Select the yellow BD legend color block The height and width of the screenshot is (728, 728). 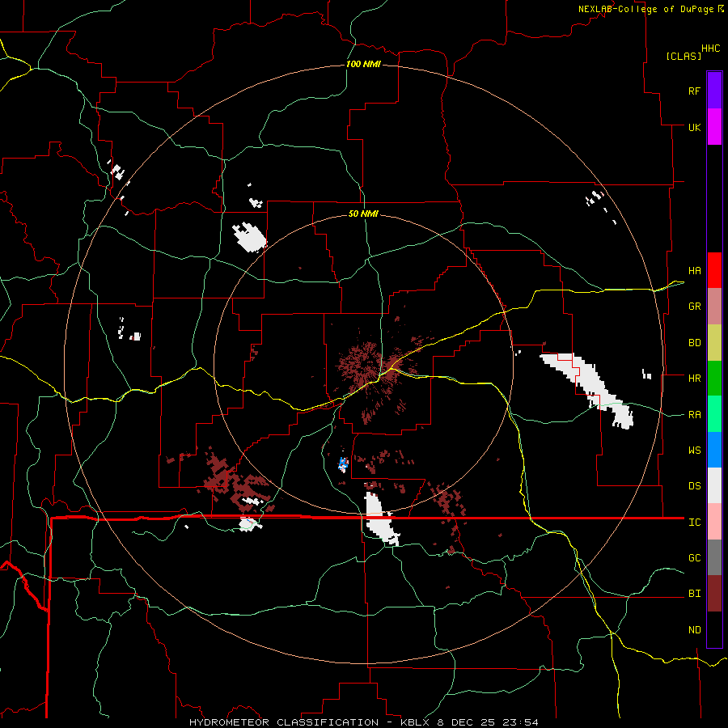tap(714, 342)
